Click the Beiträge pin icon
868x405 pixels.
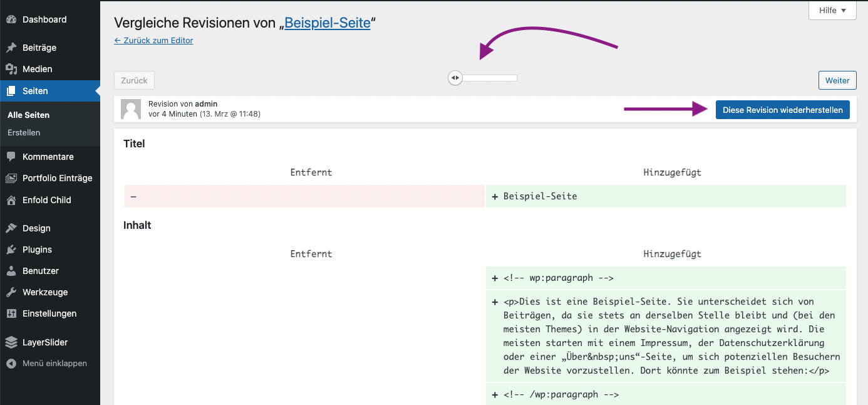point(11,48)
